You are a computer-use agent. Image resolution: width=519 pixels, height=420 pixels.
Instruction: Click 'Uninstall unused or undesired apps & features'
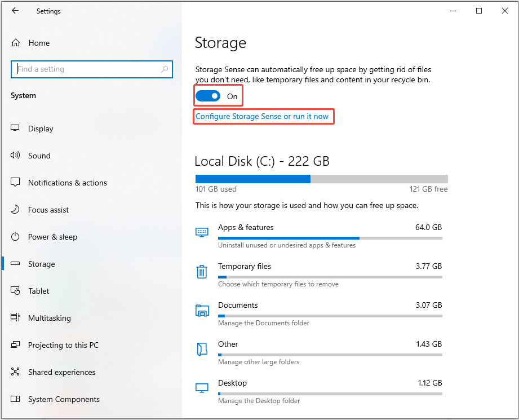coord(287,245)
